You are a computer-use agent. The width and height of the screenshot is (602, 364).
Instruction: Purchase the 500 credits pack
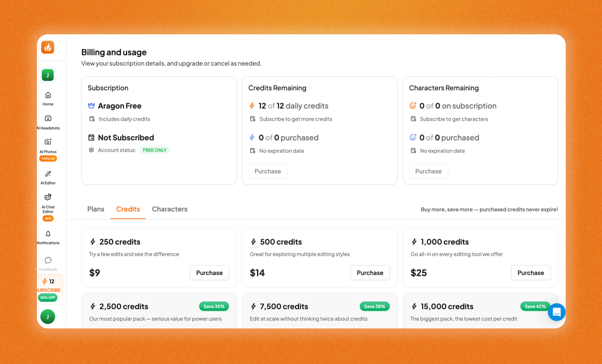point(370,273)
